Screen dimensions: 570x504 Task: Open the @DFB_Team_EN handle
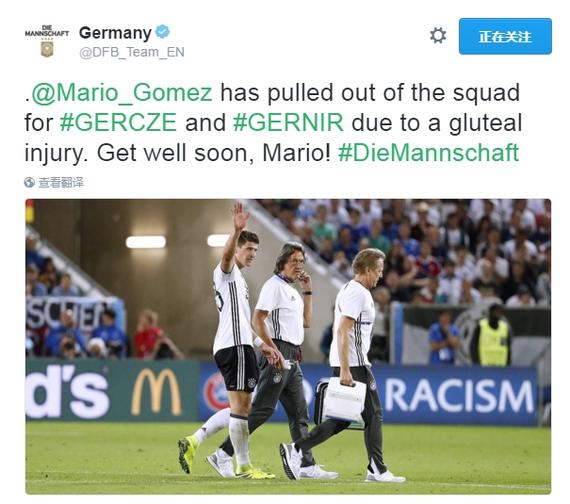click(x=132, y=52)
